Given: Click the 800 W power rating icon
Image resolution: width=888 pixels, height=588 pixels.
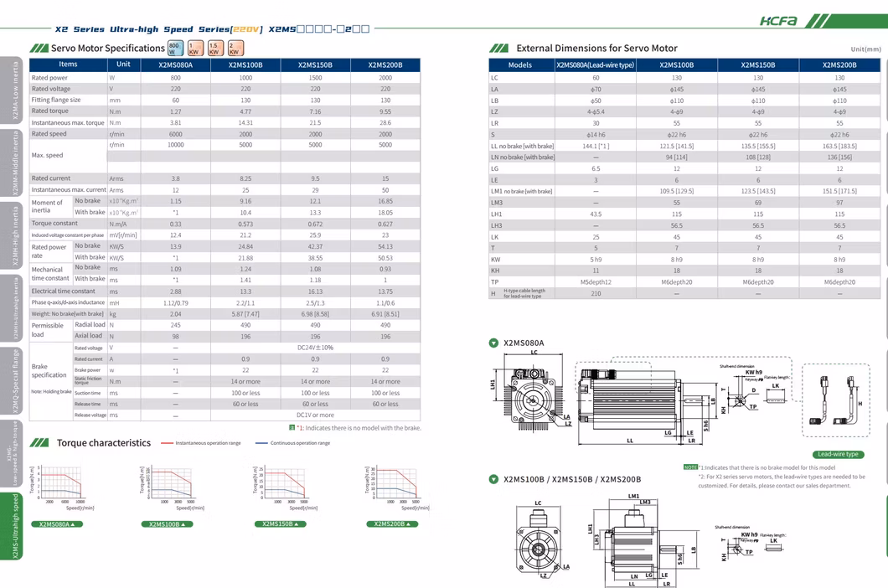Looking at the screenshot, I should pyautogui.click(x=175, y=48).
